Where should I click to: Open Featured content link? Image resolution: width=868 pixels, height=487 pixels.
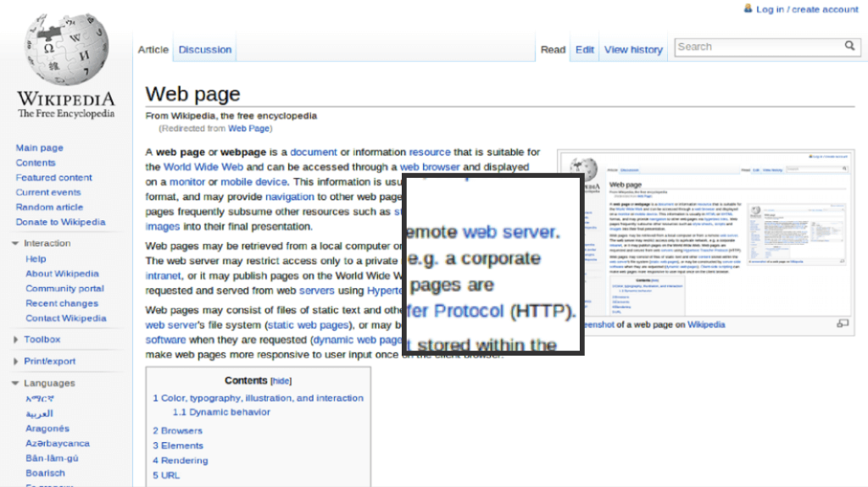click(53, 178)
